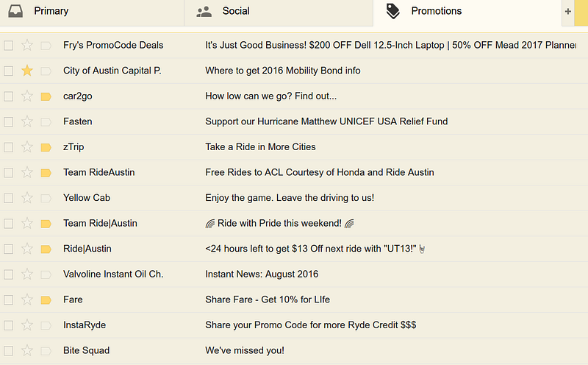Select the zTrip email checkbox
Screen dimensions: 588x365
tap(8, 147)
